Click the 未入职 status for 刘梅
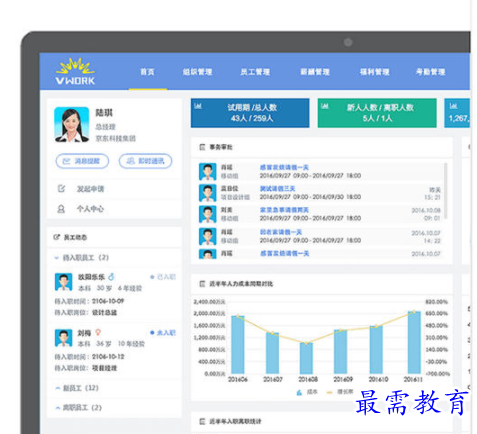The width and height of the screenshot is (477, 434). (163, 333)
